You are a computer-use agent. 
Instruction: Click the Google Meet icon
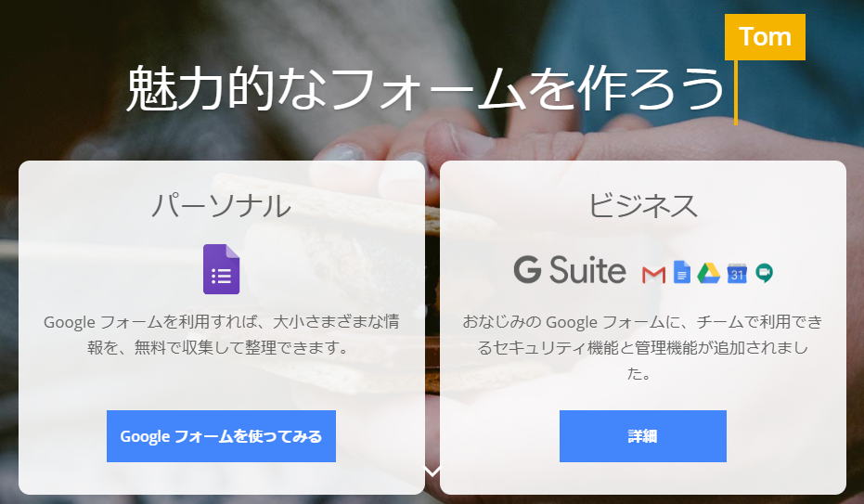point(765,273)
